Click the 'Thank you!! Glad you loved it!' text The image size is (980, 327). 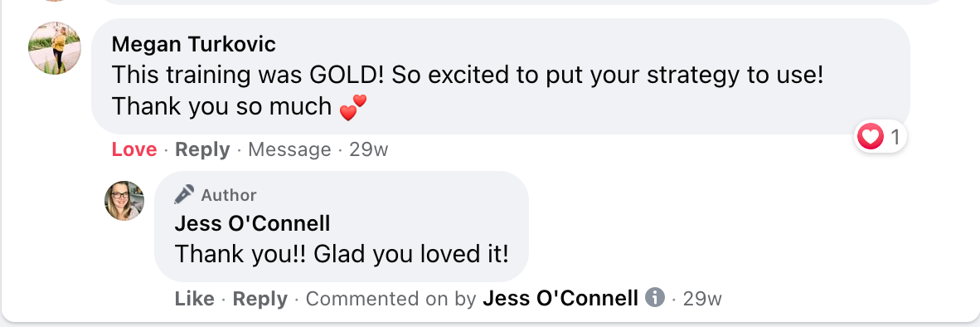point(342,254)
